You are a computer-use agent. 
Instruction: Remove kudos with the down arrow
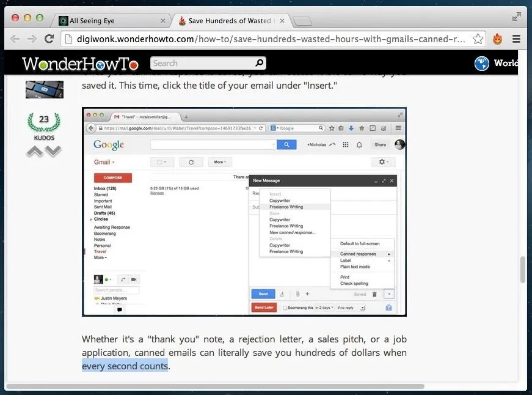point(53,151)
